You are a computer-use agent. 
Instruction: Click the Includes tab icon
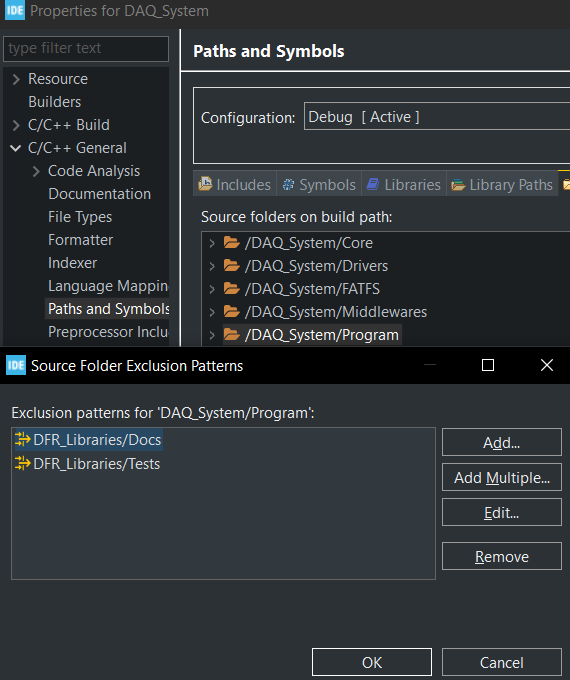[205, 184]
